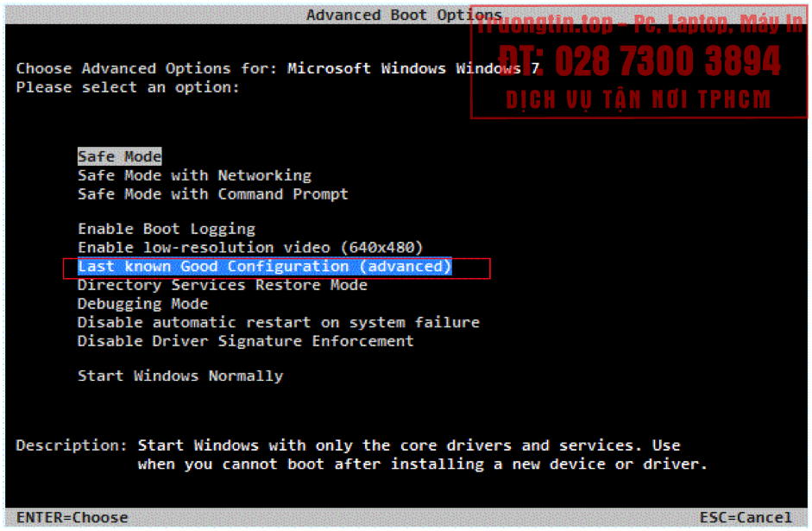The height and width of the screenshot is (531, 812).
Task: Click Disable automatic restart on system failure
Action: click(278, 322)
